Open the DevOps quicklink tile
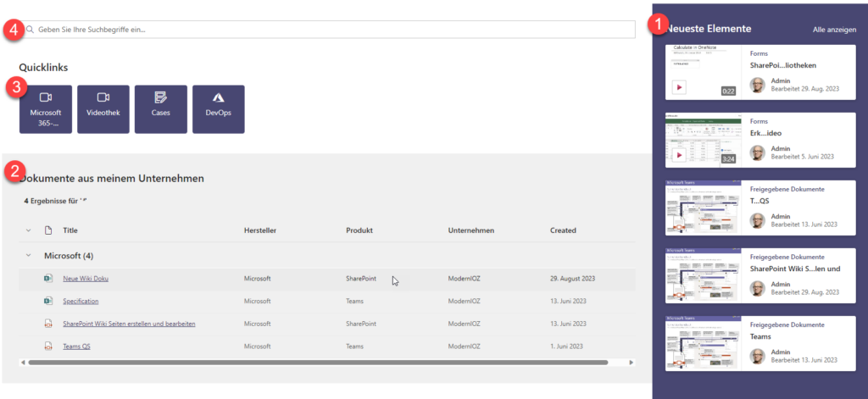Screen dimensions: 868x399 point(218,109)
